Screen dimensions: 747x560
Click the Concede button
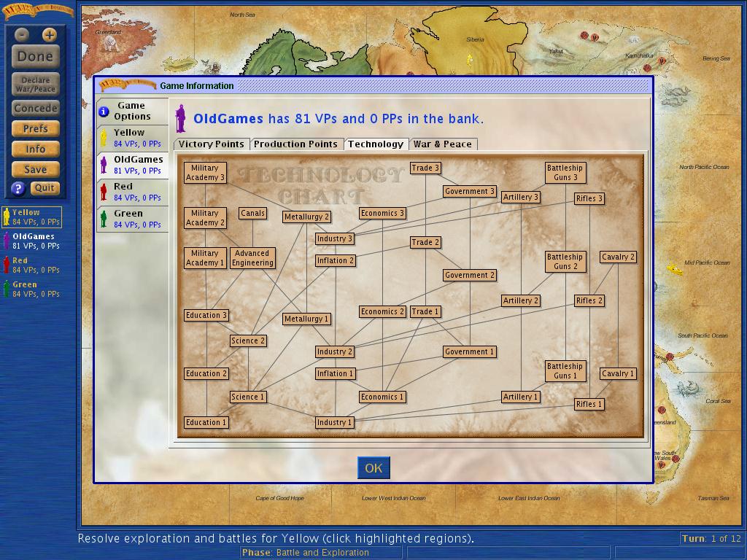(36, 108)
